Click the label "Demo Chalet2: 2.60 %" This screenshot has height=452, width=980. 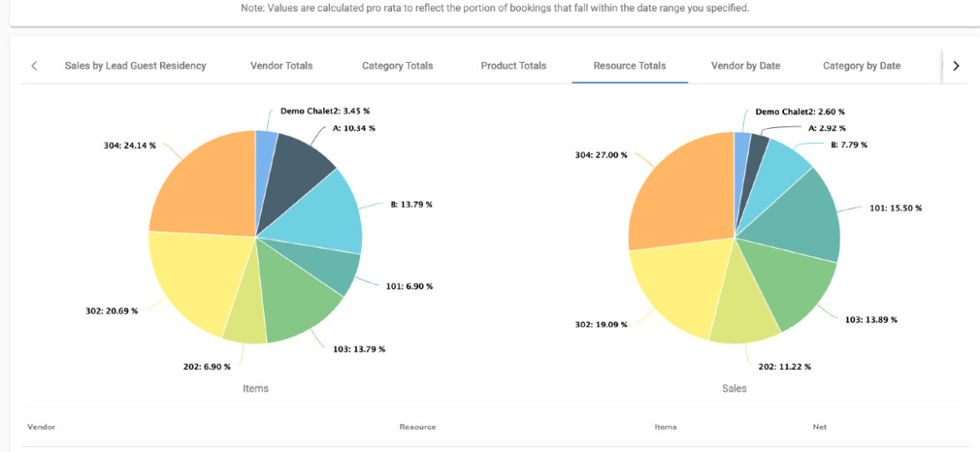click(800, 112)
